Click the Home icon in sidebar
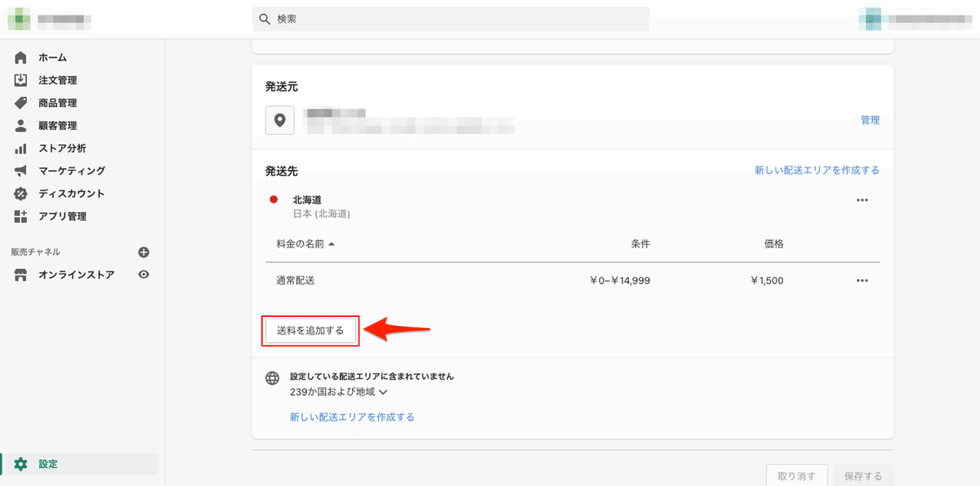 pyautogui.click(x=21, y=57)
